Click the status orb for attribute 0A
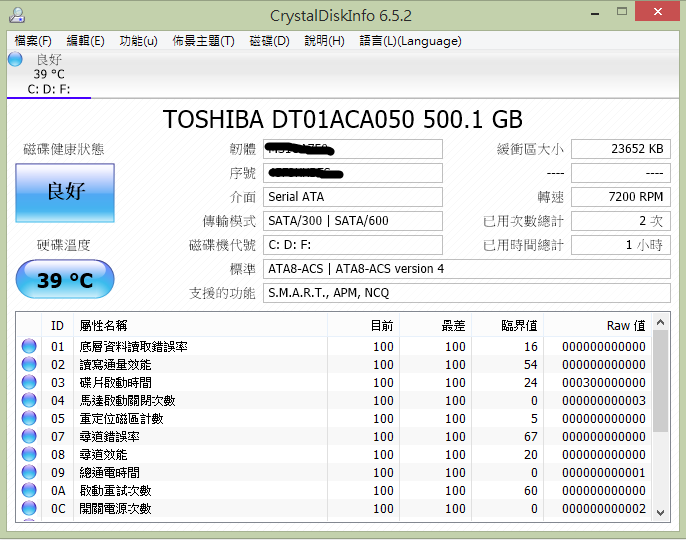This screenshot has height=540, width=686. coord(29,490)
